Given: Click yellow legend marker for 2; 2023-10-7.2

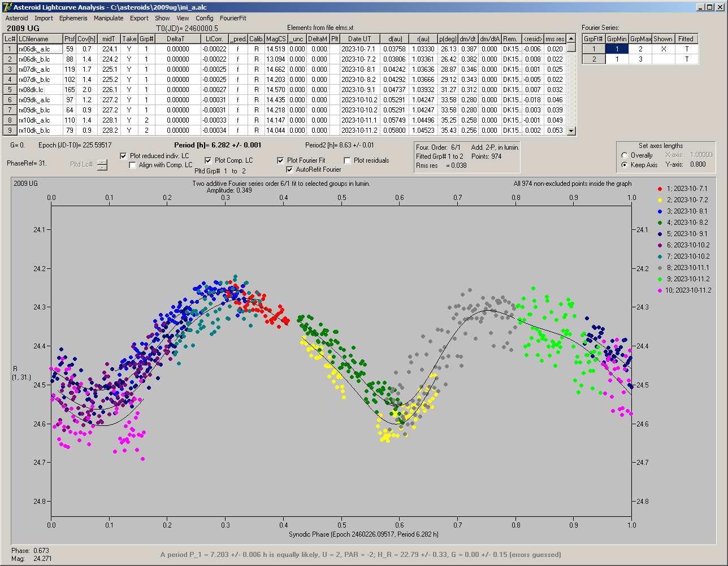Looking at the screenshot, I should click(660, 200).
